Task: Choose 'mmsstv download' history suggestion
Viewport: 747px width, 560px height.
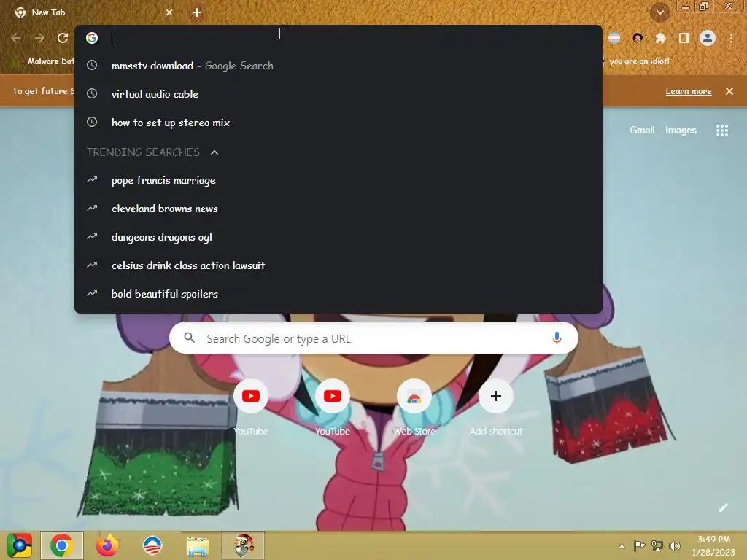Action: pos(338,66)
